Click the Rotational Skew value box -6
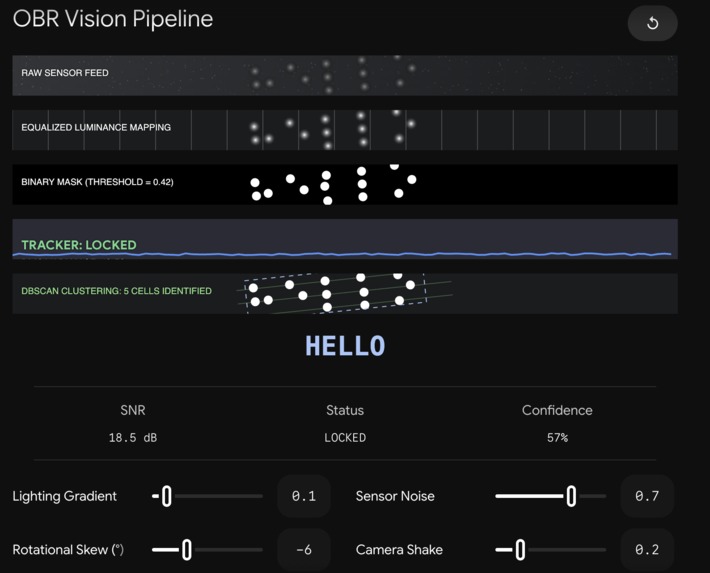 304,550
